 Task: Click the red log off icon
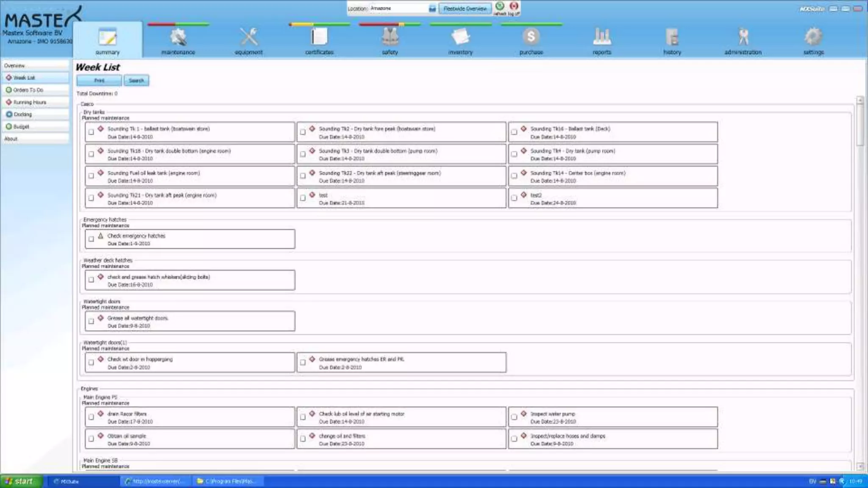[x=514, y=6]
